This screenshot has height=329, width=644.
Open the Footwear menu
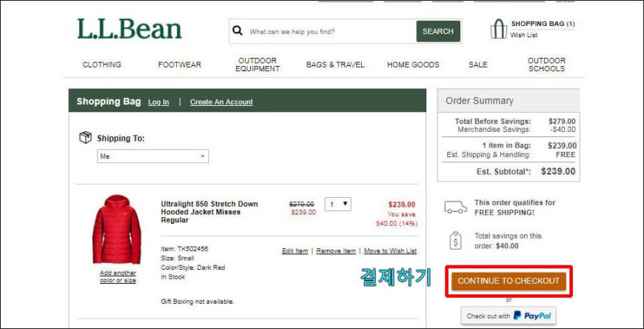(x=179, y=64)
